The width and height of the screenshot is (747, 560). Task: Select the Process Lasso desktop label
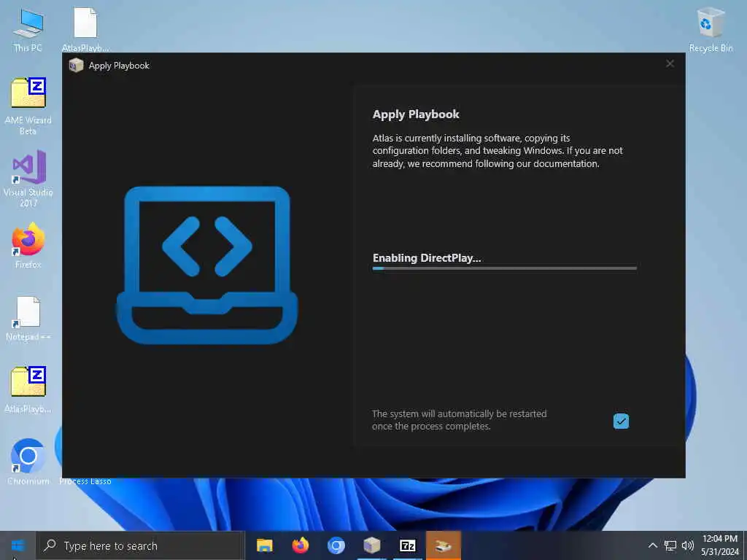[x=85, y=481]
